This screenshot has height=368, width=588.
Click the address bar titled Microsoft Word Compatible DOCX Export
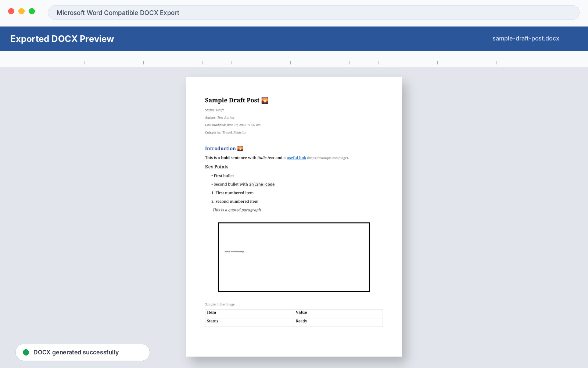tap(313, 13)
